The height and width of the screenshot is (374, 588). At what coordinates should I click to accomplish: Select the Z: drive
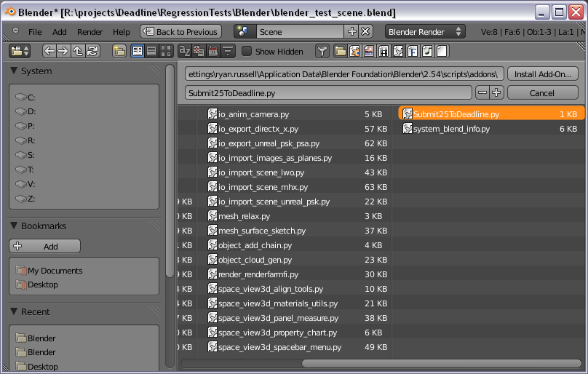tap(84, 199)
